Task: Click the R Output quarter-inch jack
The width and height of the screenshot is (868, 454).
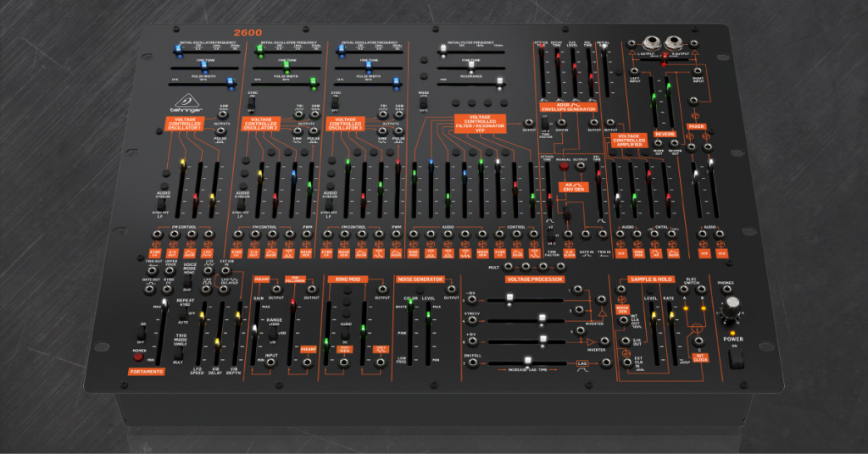Action: tap(674, 43)
